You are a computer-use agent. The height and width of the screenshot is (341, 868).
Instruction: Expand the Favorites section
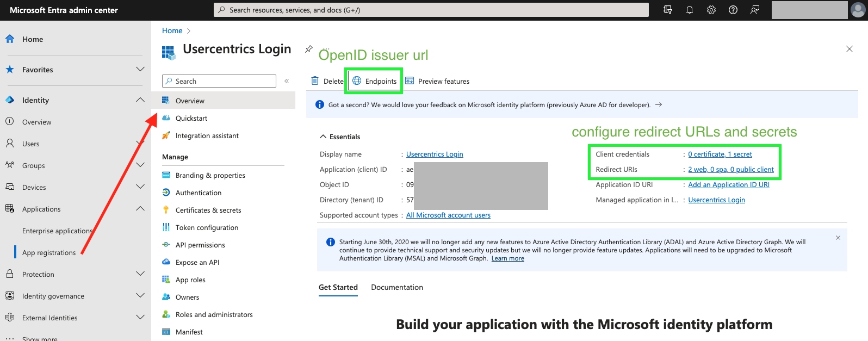tap(140, 70)
